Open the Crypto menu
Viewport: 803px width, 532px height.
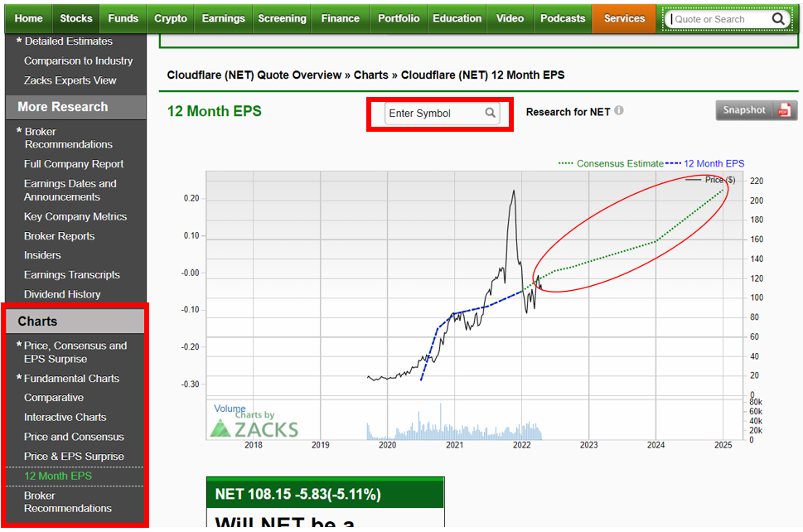click(171, 18)
